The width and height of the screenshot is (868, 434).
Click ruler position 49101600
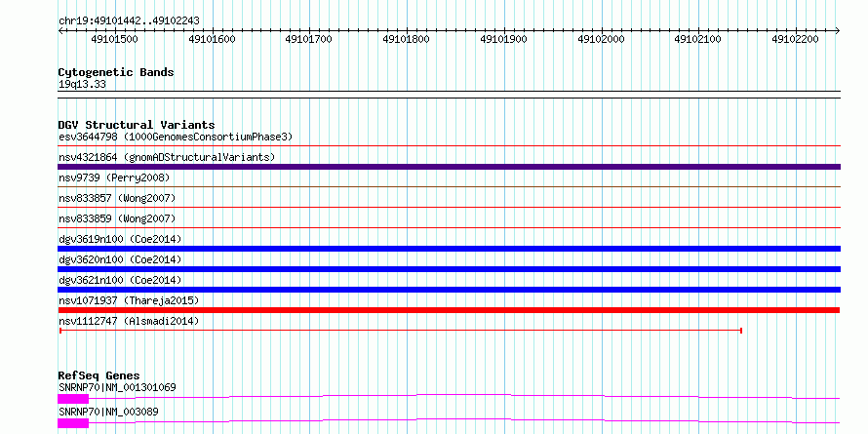[x=212, y=39]
